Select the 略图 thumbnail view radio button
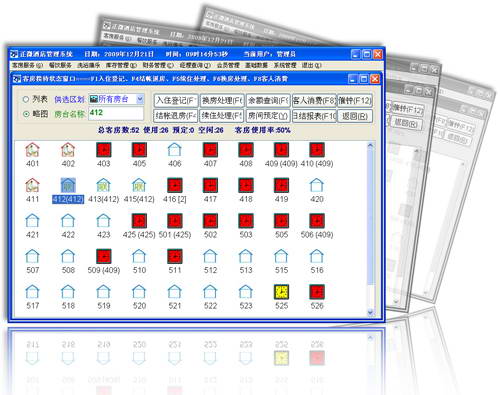500x395 pixels. pos(26,114)
